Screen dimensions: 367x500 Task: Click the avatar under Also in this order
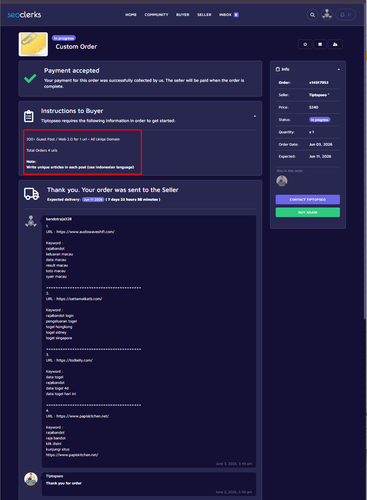pyautogui.click(x=282, y=181)
